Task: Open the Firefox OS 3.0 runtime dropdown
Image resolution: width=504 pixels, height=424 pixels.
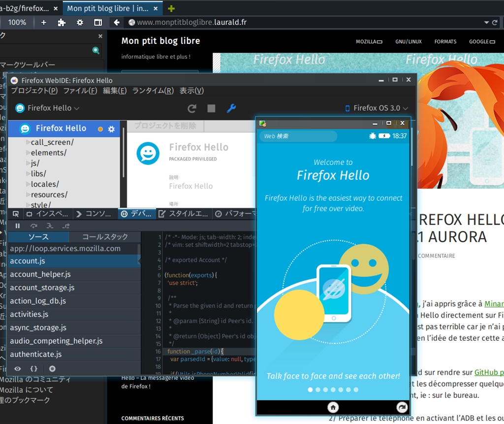Action: coord(377,108)
